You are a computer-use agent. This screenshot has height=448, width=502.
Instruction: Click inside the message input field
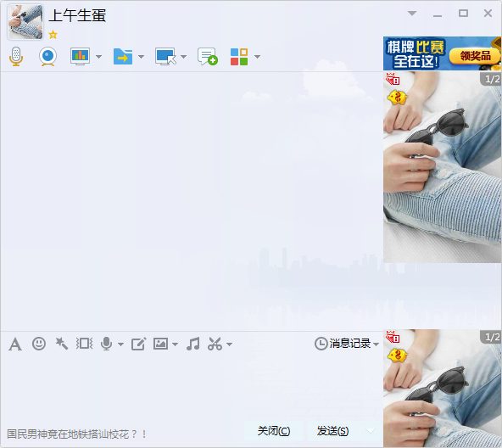[x=192, y=386]
